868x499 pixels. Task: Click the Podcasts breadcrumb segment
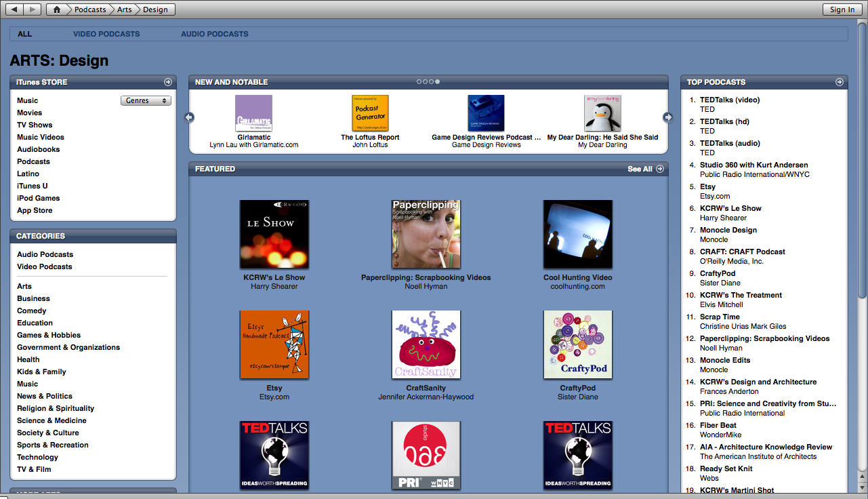90,9
